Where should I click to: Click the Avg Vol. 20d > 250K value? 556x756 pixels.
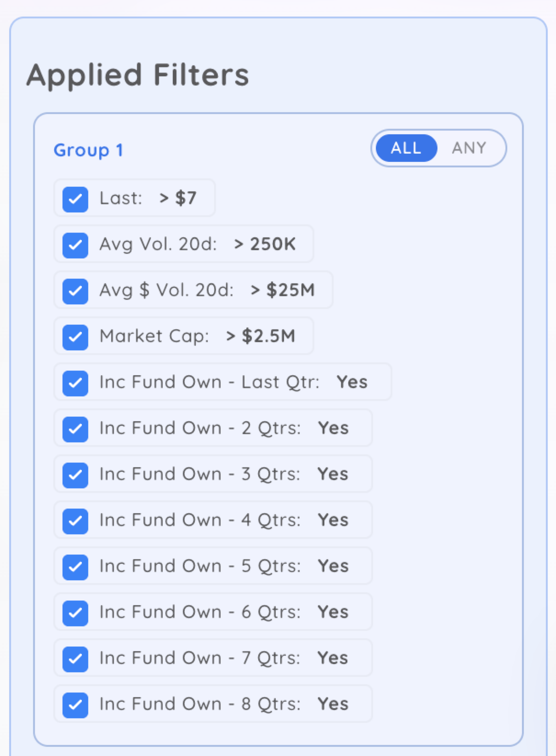point(265,244)
